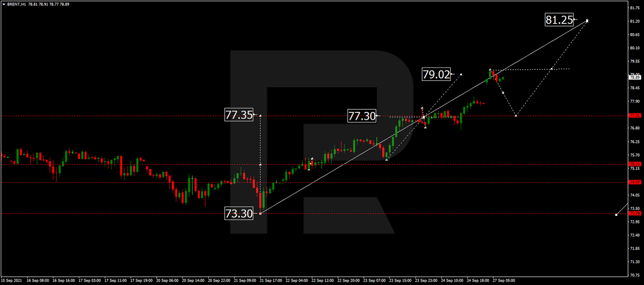Click the red 74.57 level tag on price axis

point(634,182)
